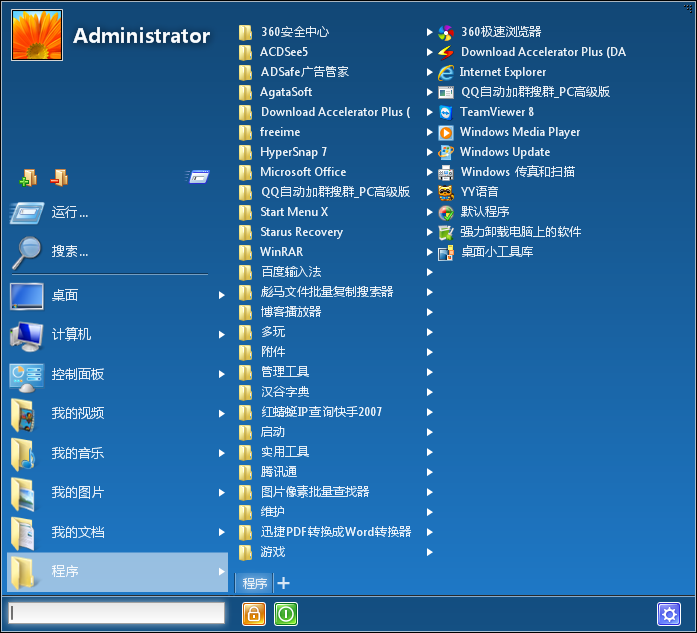Open Windows Media Player
Screen dimensions: 697x633
pyautogui.click(x=509, y=132)
